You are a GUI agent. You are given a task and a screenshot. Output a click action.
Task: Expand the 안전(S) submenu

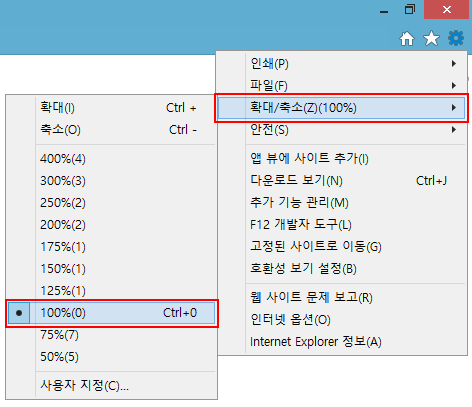coord(341,130)
